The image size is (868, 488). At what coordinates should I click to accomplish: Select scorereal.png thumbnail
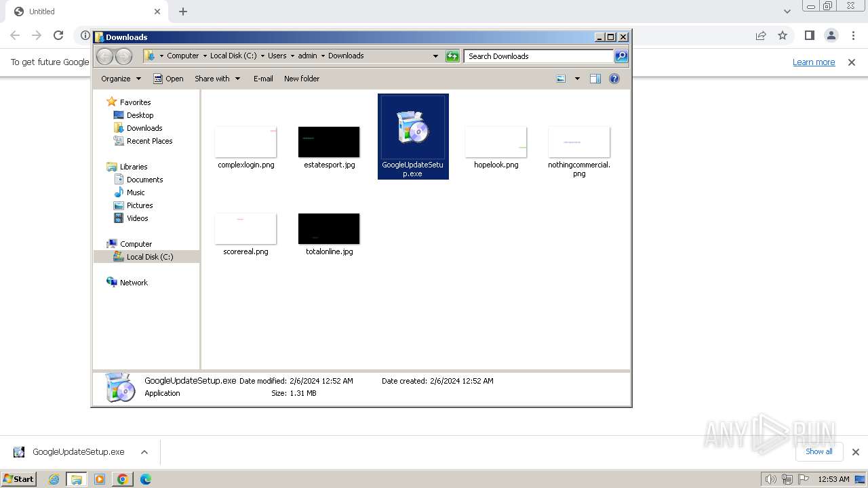click(x=245, y=228)
